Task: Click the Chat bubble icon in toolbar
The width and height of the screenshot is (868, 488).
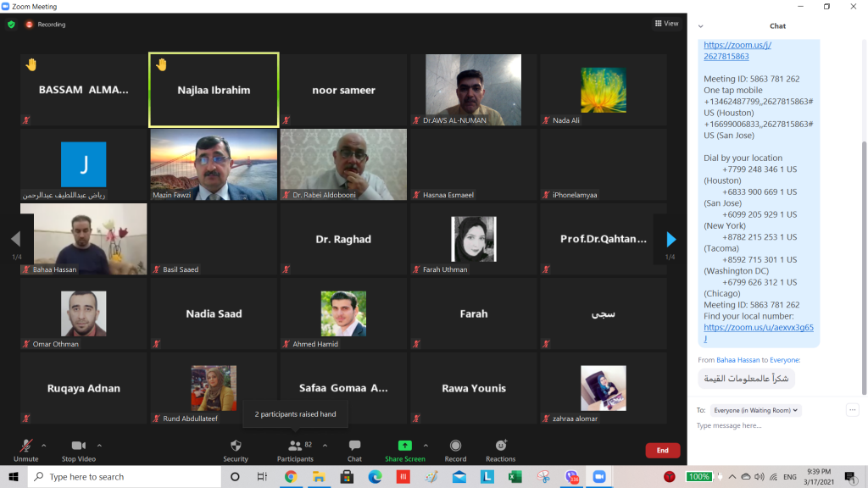Action: coord(354,446)
